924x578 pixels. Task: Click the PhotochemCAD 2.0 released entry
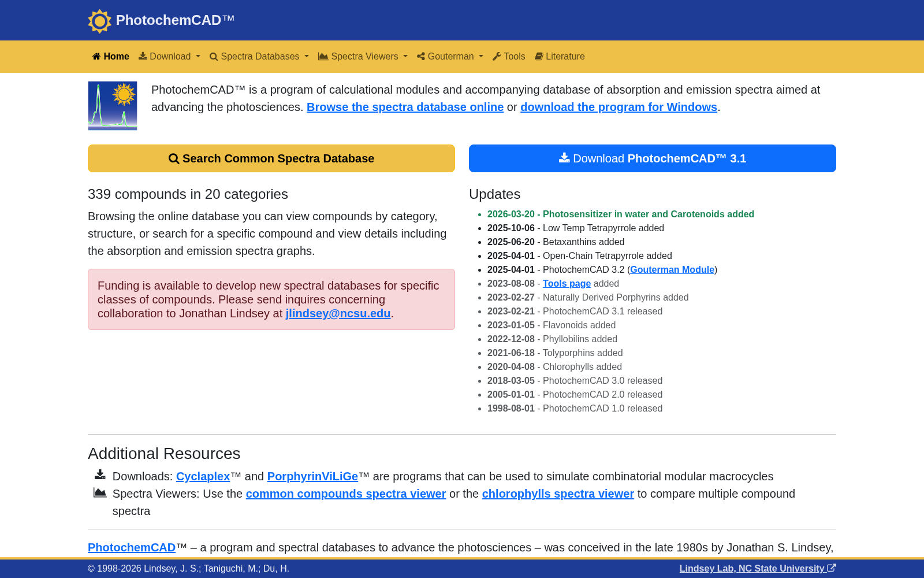pos(575,394)
